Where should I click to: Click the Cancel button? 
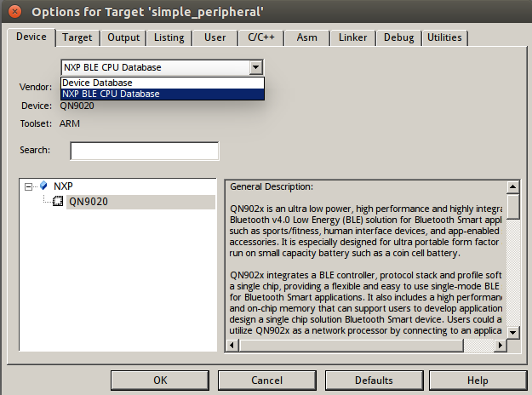266,381
